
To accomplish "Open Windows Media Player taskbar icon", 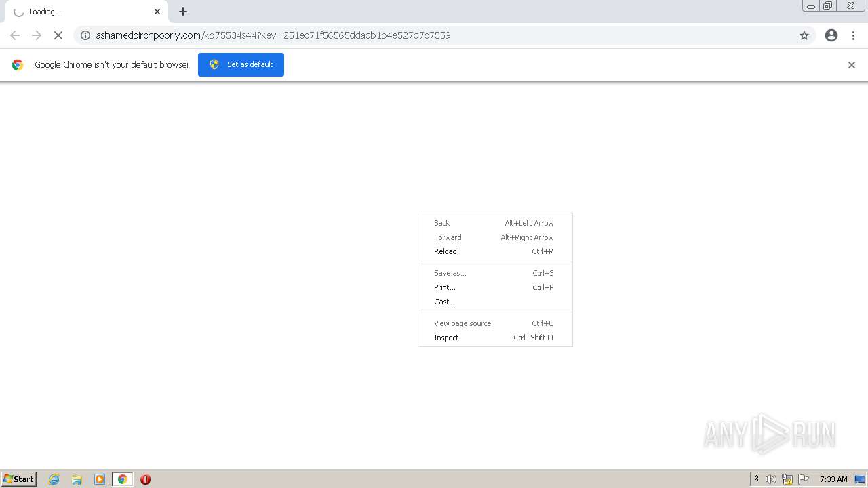I will (x=100, y=479).
